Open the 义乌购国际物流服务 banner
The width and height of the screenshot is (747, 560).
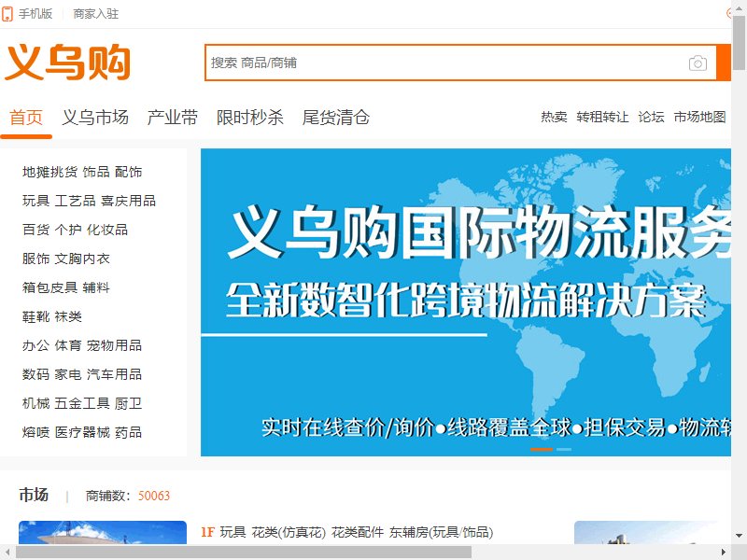(x=466, y=302)
